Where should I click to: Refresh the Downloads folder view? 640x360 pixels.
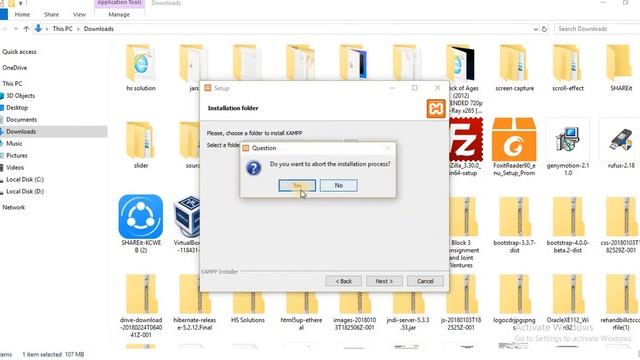point(544,29)
